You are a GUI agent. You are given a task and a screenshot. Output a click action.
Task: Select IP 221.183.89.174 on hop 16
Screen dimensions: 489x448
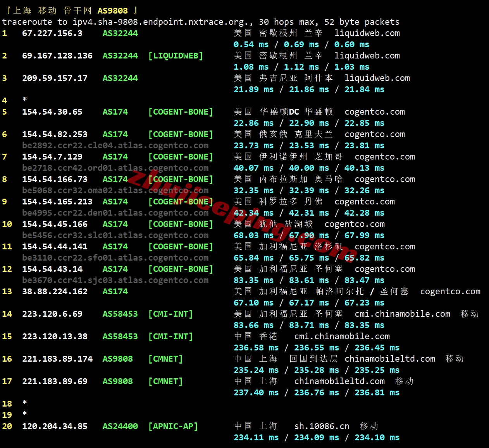click(x=57, y=359)
